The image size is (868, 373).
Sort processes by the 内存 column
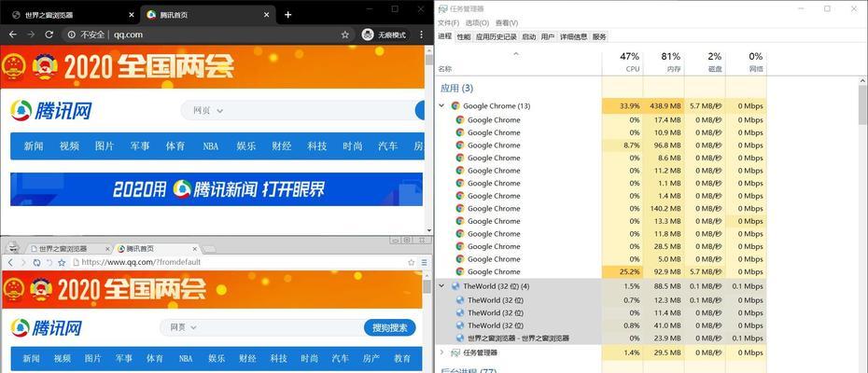click(664, 62)
